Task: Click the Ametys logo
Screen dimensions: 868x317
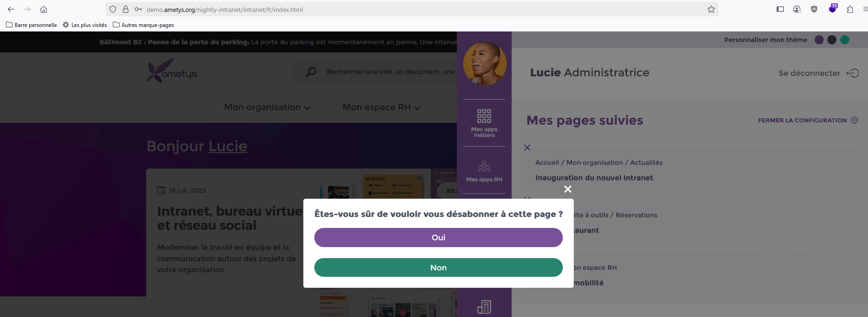Action: click(171, 71)
